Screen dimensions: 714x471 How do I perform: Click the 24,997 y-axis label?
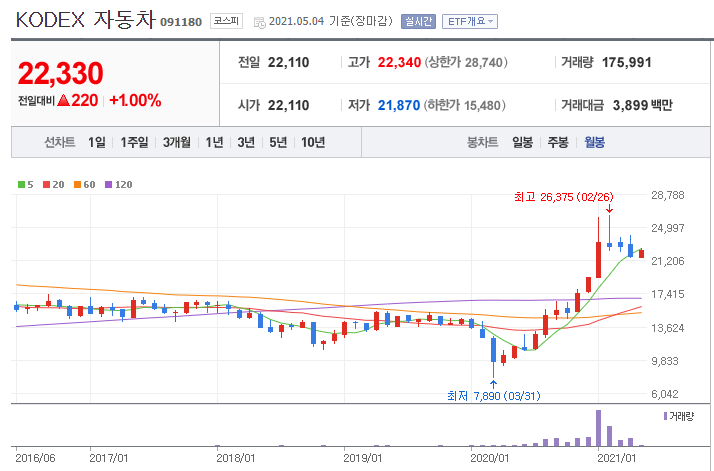click(668, 228)
